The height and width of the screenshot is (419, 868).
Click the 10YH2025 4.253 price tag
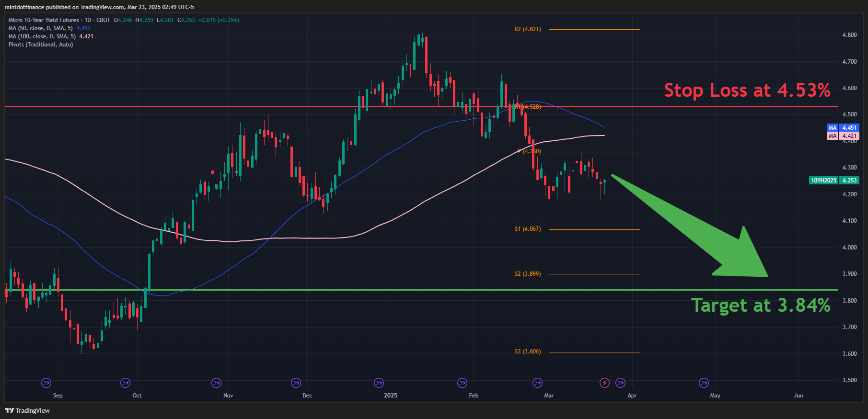tap(834, 181)
